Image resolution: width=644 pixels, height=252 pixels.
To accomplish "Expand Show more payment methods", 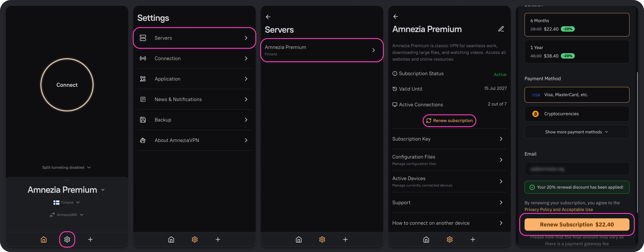I will tap(577, 132).
